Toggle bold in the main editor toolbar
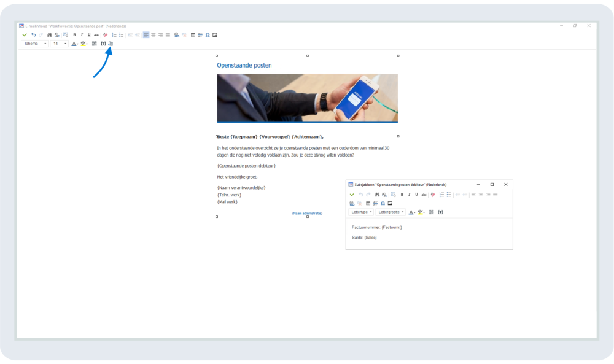 [74, 35]
